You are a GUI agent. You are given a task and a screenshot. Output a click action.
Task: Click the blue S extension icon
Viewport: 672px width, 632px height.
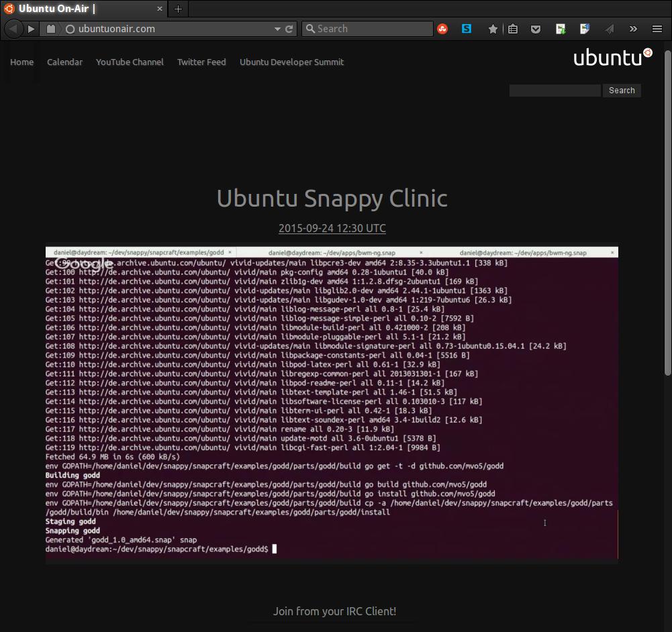[x=466, y=29]
